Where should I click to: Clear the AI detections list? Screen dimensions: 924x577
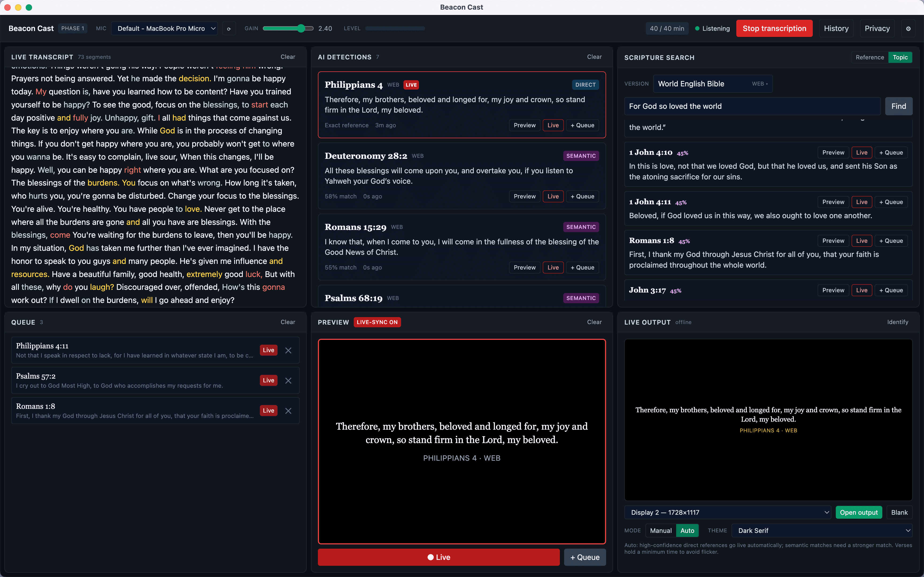point(594,57)
